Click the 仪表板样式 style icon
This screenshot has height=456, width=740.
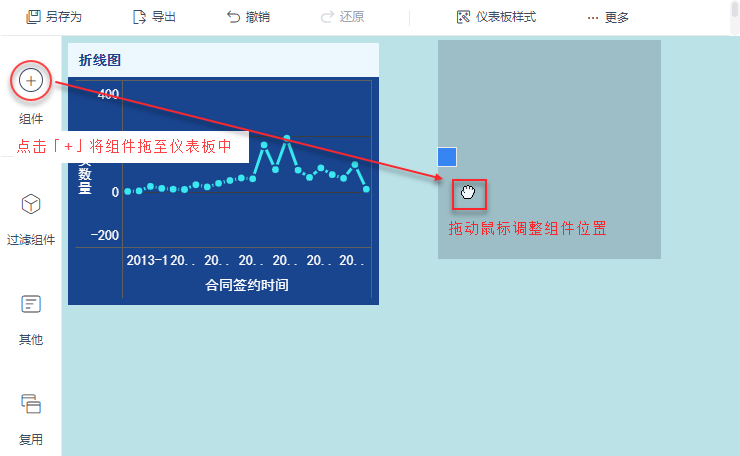tap(463, 17)
